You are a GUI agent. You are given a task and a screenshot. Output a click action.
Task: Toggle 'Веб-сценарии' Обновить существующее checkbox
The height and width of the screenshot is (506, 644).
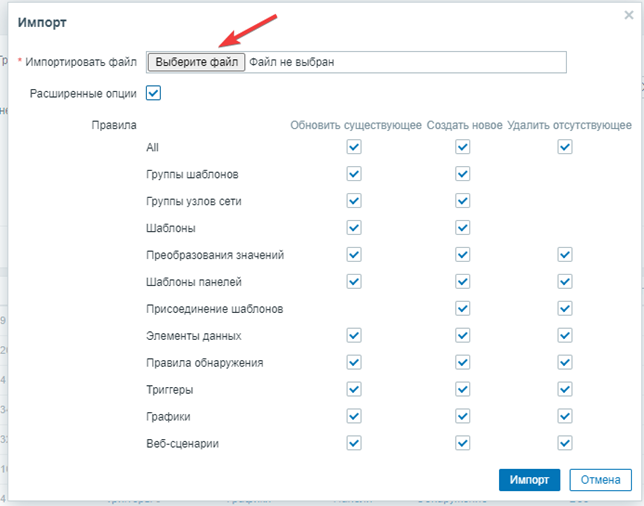pyautogui.click(x=353, y=443)
